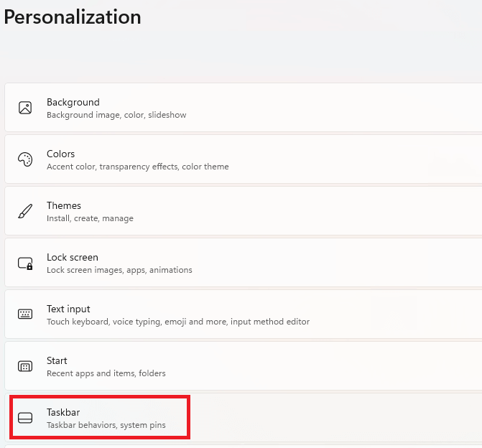This screenshot has height=448, width=482.
Task: Click 'Touch keyboard, voice typing' description
Action: tap(104, 322)
